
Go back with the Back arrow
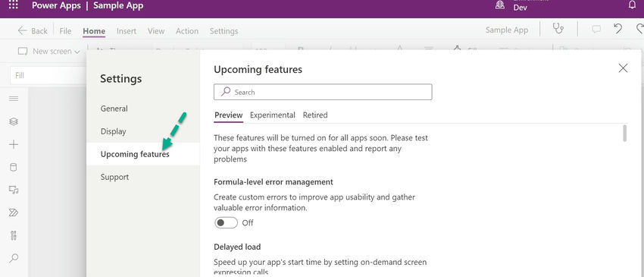point(33,31)
